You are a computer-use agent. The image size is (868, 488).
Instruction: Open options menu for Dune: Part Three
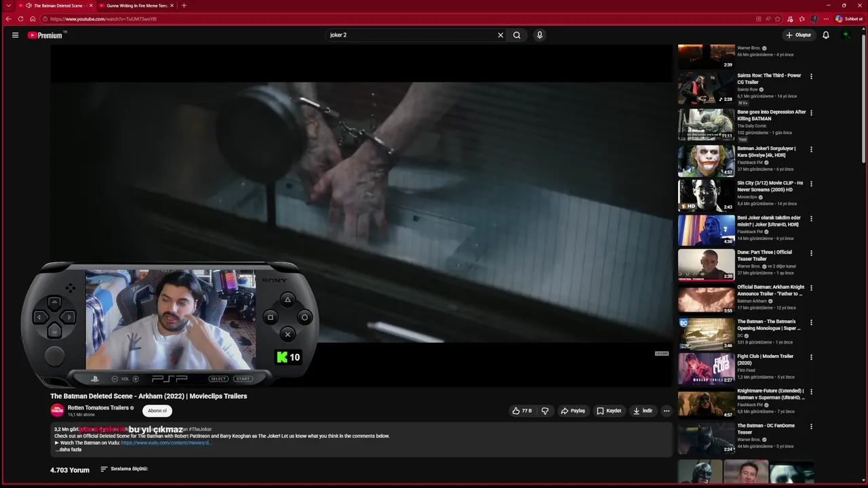click(811, 253)
